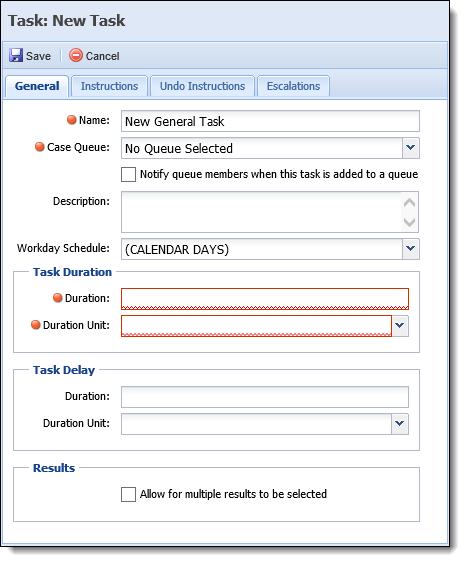The width and height of the screenshot is (465, 562).
Task: Go to the Escalations tab
Action: [293, 86]
